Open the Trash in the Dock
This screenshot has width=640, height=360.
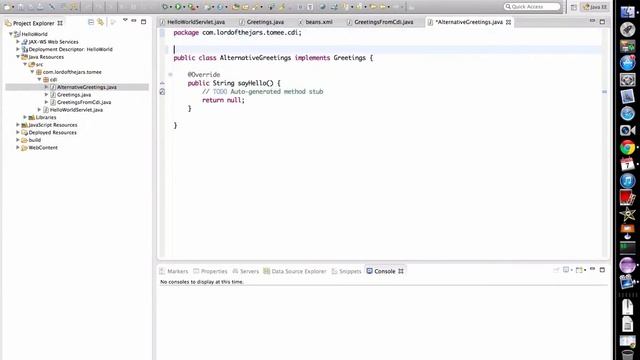[627, 354]
